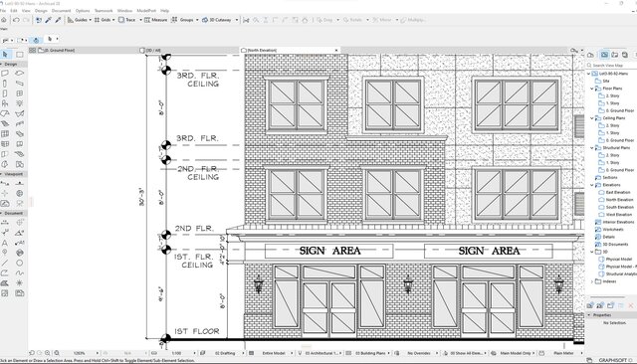
Task: Open the Help menu
Action: point(164,11)
